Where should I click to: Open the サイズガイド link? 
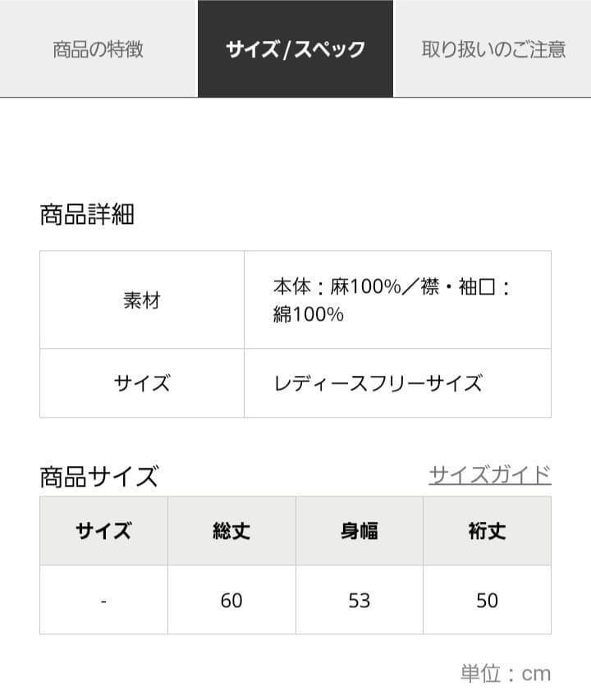[490, 473]
